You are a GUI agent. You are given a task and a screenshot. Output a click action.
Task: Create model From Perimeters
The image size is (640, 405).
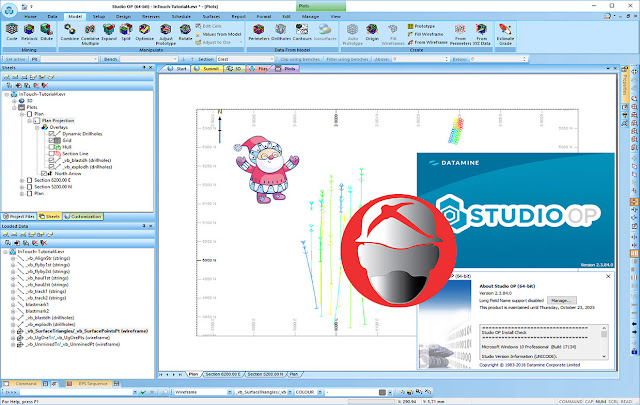pyautogui.click(x=460, y=34)
